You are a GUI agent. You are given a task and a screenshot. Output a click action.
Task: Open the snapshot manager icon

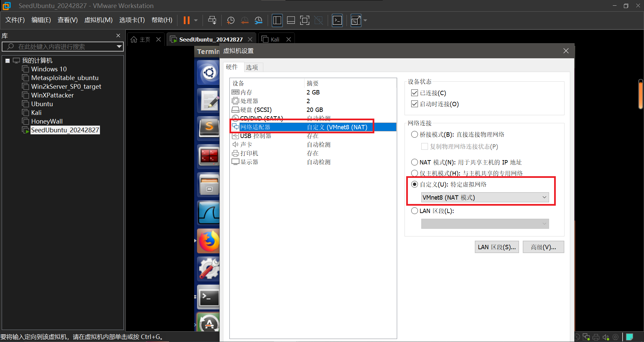(x=258, y=20)
